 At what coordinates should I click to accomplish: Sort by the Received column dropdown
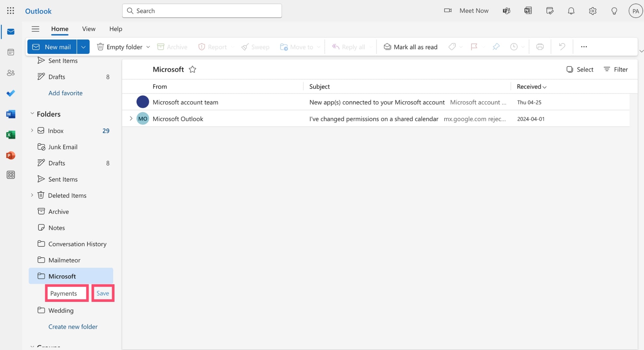(x=532, y=87)
